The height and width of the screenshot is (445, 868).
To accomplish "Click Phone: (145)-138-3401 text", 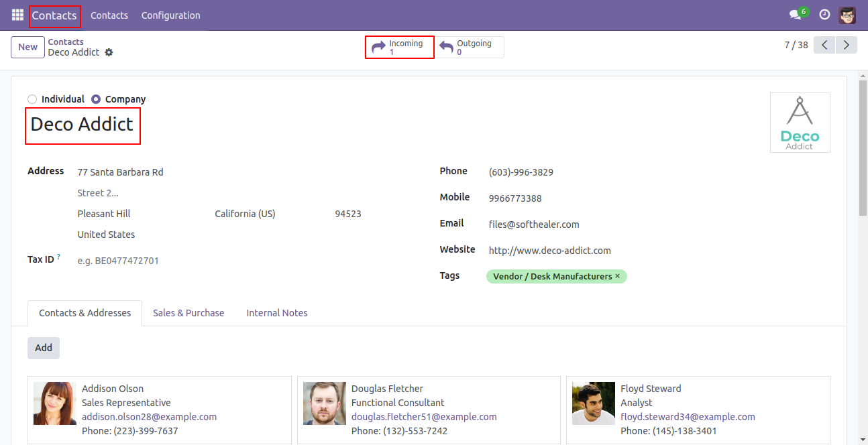I will [x=669, y=431].
